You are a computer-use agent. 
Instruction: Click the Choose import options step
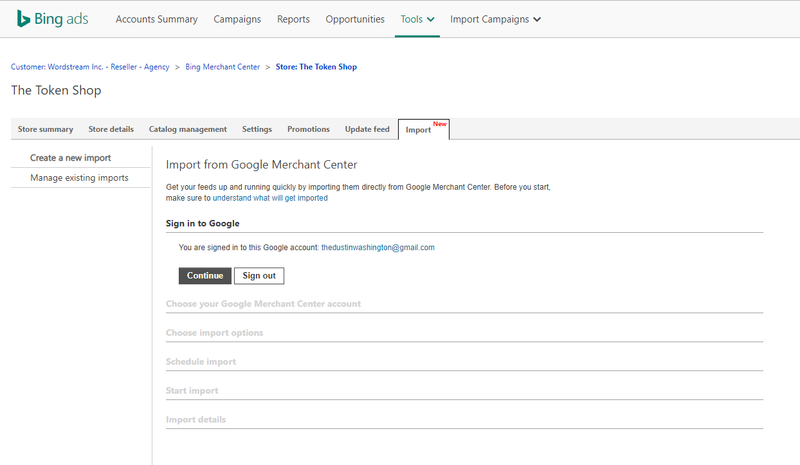click(x=214, y=333)
